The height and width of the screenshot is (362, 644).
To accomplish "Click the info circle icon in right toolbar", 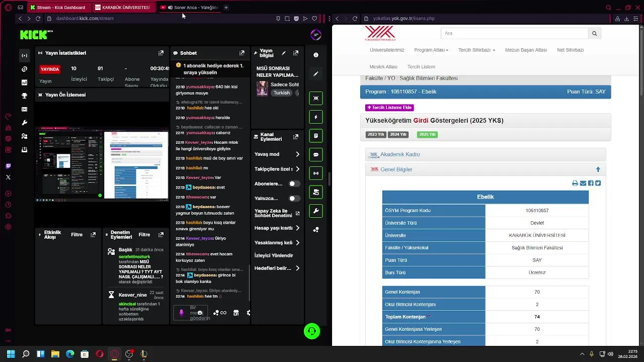I will pos(316,55).
